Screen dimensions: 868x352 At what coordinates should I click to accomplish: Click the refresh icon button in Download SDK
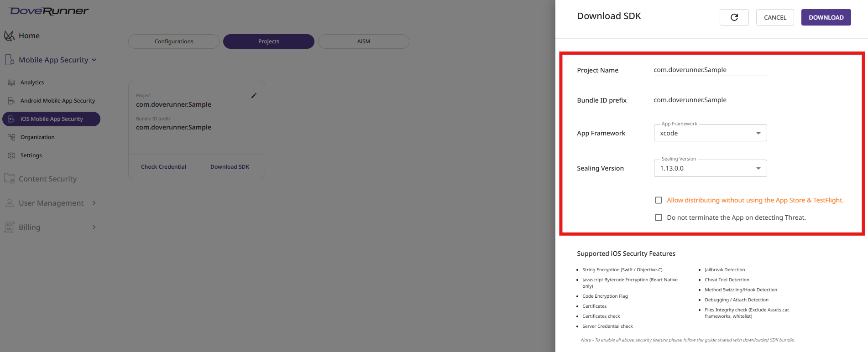point(734,17)
